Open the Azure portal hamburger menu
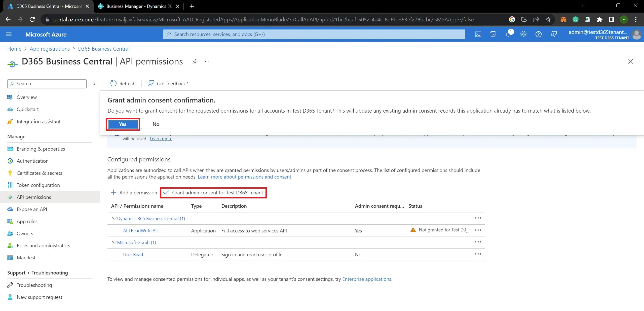Viewport: 644px width, 311px height. [x=9, y=34]
